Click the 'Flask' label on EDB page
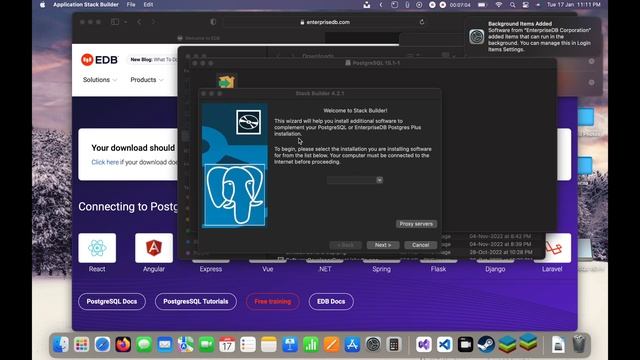 point(438,269)
